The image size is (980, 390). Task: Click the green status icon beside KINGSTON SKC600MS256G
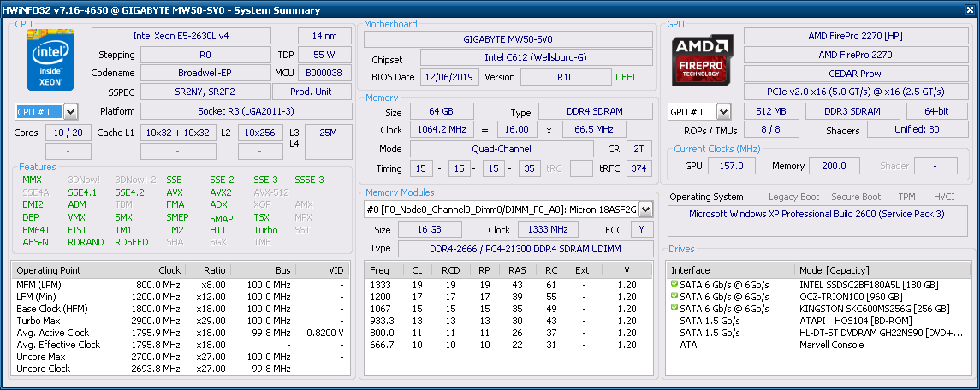[x=674, y=309]
